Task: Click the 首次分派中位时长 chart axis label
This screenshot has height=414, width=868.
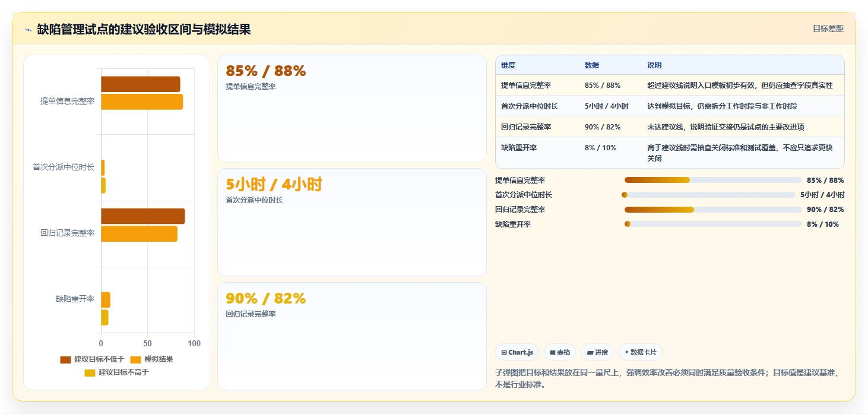Action: coord(64,168)
